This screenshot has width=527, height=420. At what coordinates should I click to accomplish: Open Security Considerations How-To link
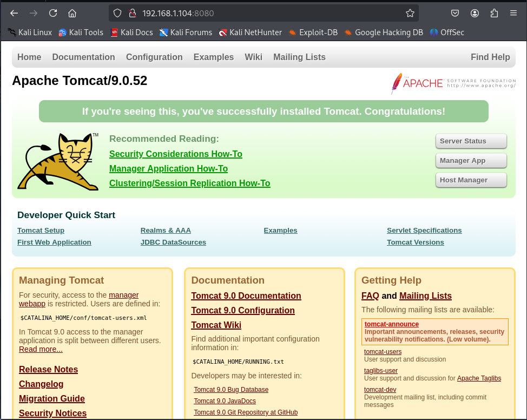click(x=176, y=154)
